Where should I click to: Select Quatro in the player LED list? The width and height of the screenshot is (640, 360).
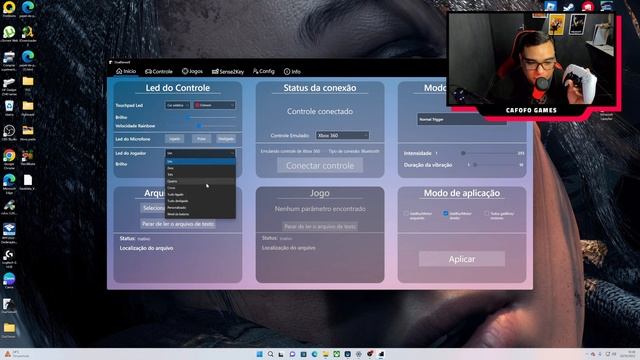coord(200,181)
